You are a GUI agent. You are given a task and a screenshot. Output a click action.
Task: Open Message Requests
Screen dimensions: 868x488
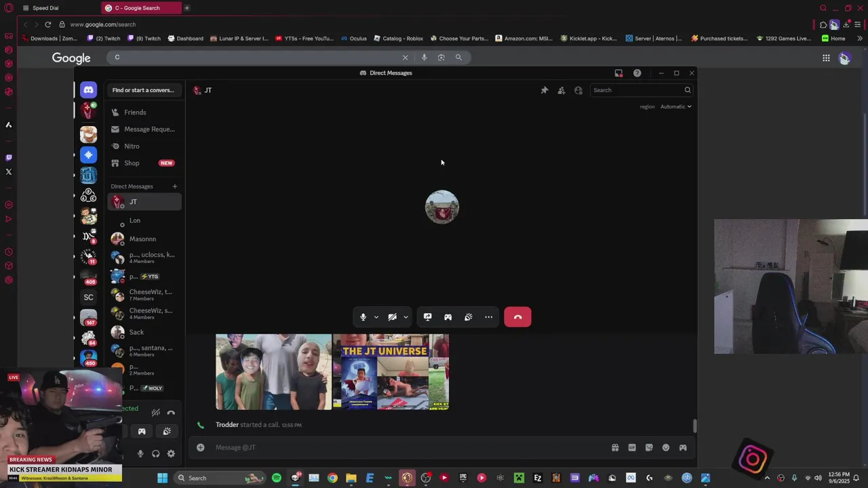[x=144, y=129]
